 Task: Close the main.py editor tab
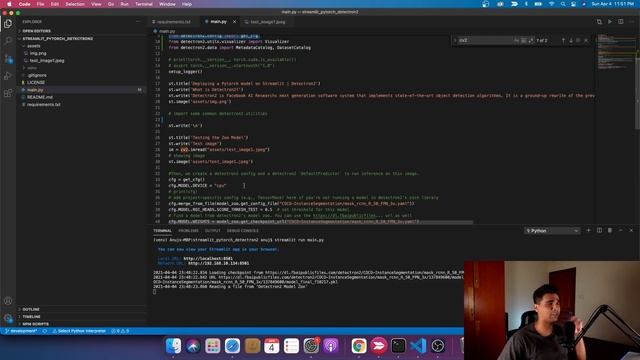234,22
